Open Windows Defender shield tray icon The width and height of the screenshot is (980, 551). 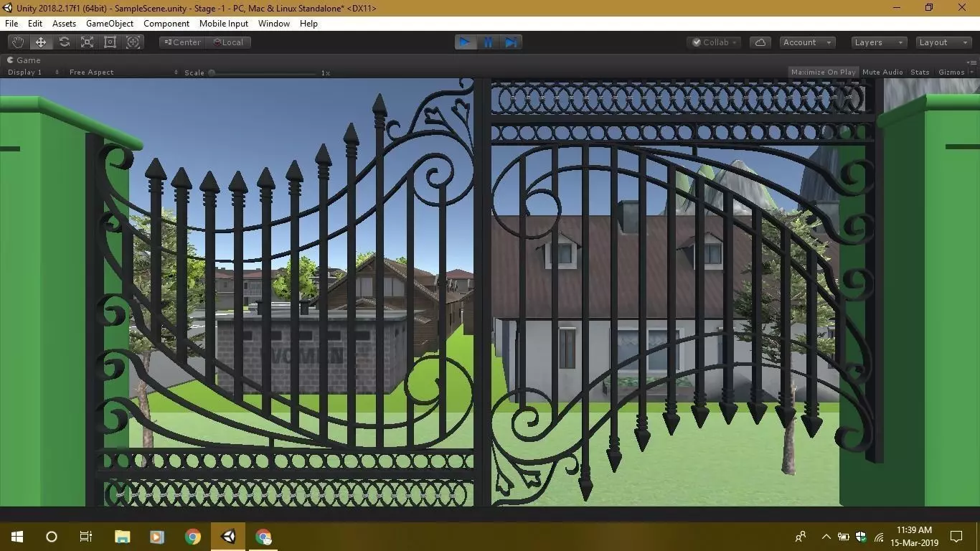(861, 537)
